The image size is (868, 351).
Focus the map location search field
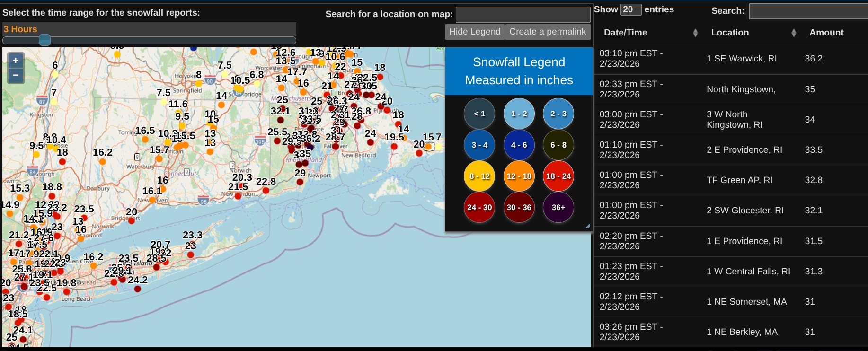tap(523, 15)
